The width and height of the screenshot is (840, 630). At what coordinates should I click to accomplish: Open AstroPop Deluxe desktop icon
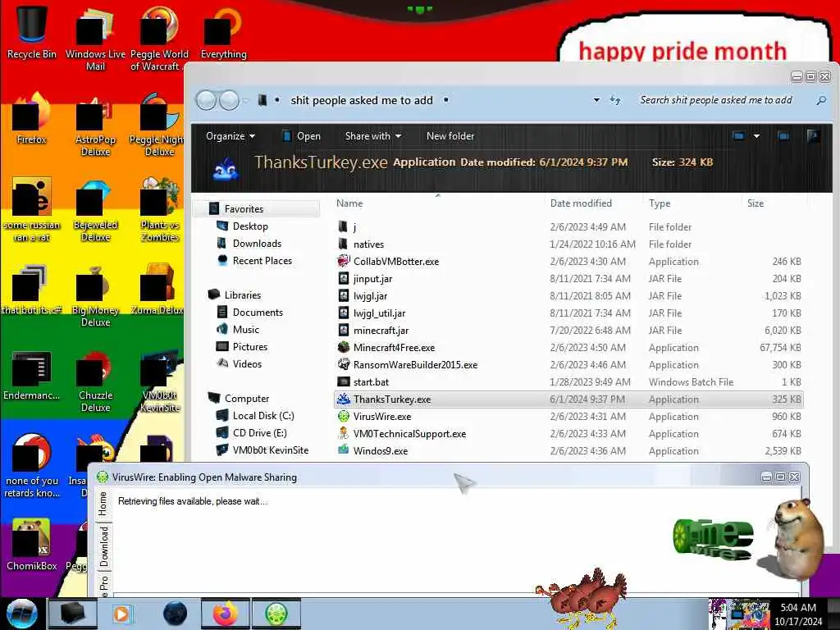point(95,125)
